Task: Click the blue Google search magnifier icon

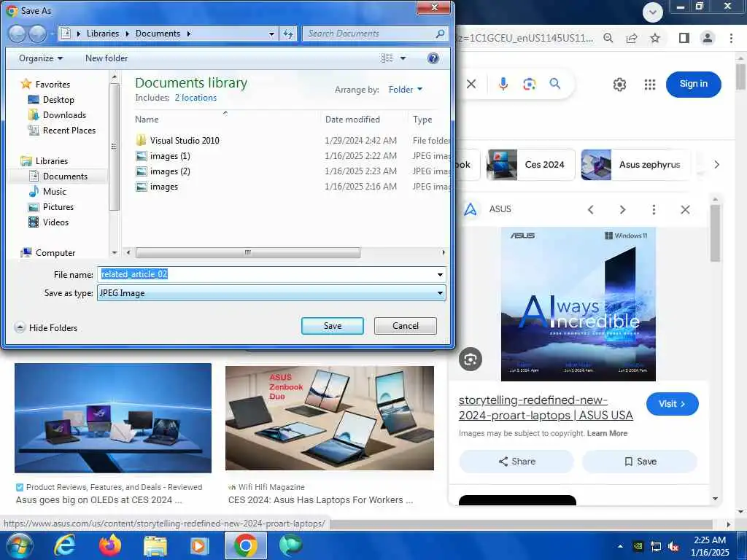Action: pyautogui.click(x=555, y=84)
